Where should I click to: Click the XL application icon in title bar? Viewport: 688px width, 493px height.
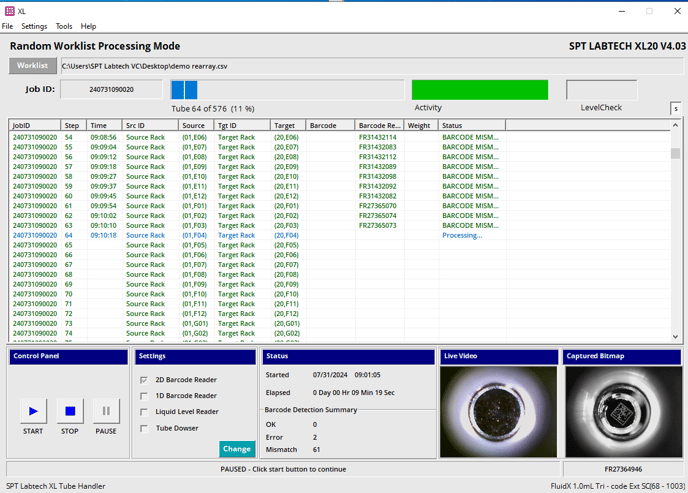pos(9,10)
